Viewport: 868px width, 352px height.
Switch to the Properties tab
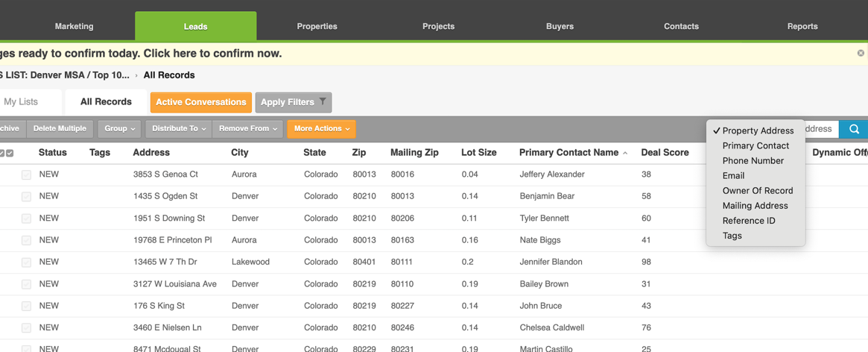coord(317,26)
